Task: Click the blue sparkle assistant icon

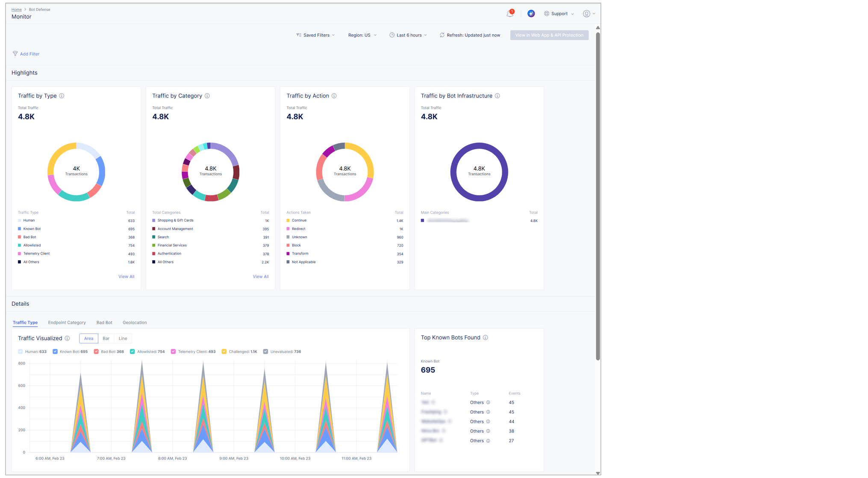Action: click(x=531, y=14)
